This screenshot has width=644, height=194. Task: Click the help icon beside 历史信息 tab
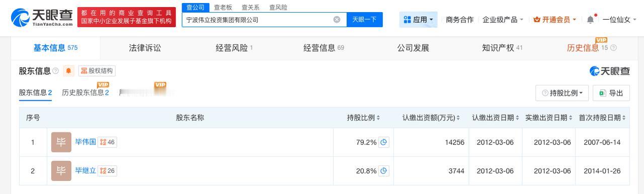613,48
